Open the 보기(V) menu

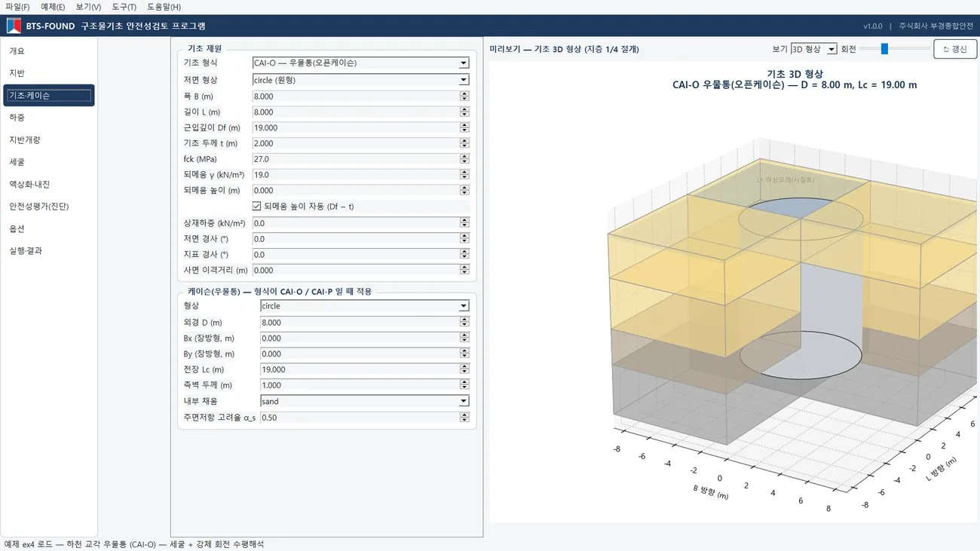88,7
